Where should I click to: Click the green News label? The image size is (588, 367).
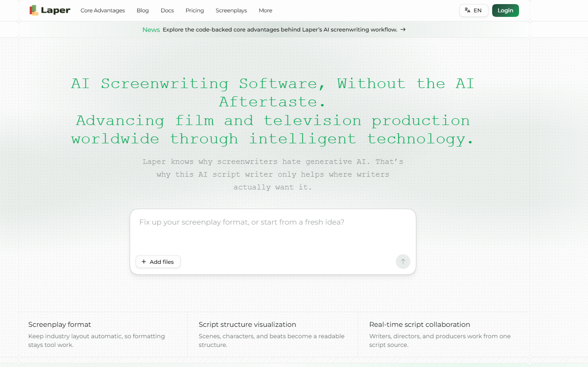(x=151, y=30)
